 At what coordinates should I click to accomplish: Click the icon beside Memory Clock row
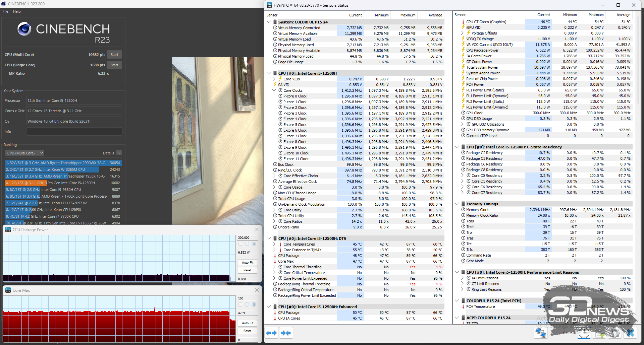click(463, 210)
